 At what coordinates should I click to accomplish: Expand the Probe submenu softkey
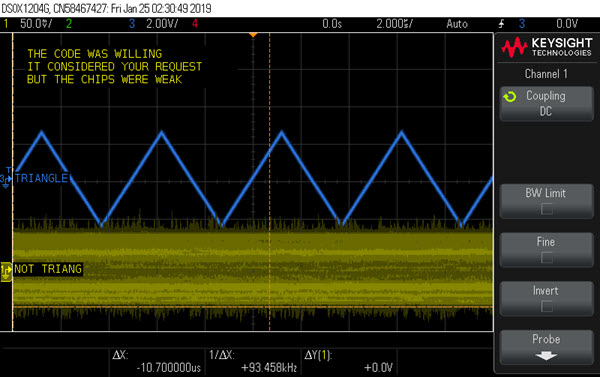[546, 347]
